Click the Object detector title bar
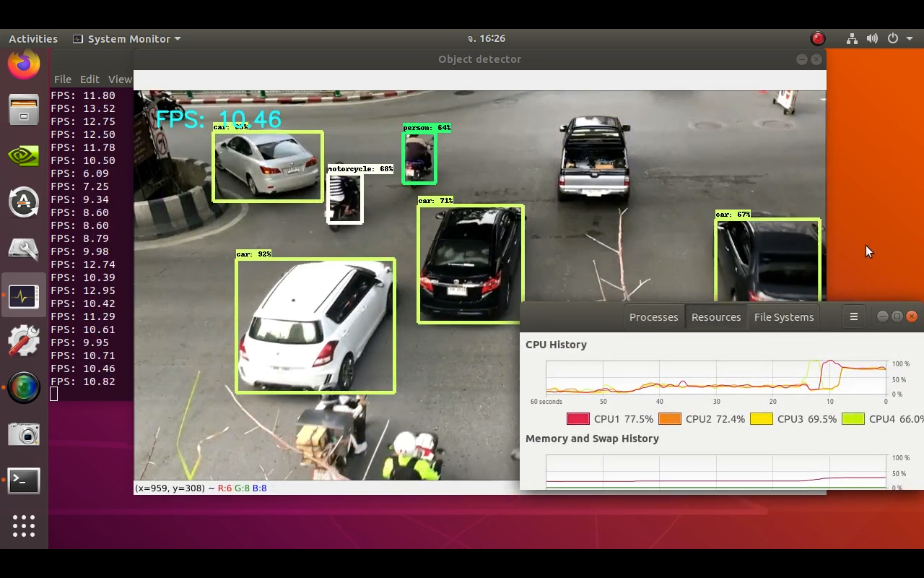The image size is (924, 578). coord(479,59)
